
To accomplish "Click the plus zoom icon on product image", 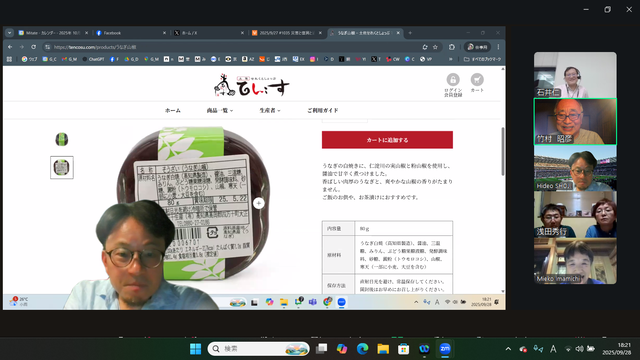I will pyautogui.click(x=258, y=203).
